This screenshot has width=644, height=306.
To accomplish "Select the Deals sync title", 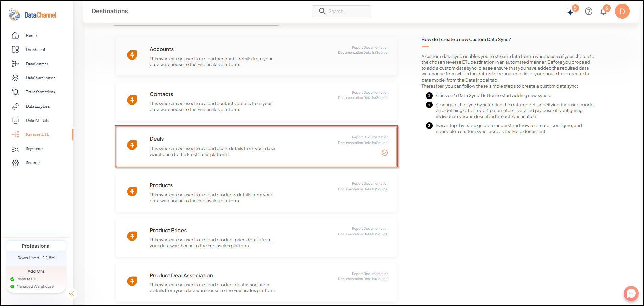I will click(157, 139).
